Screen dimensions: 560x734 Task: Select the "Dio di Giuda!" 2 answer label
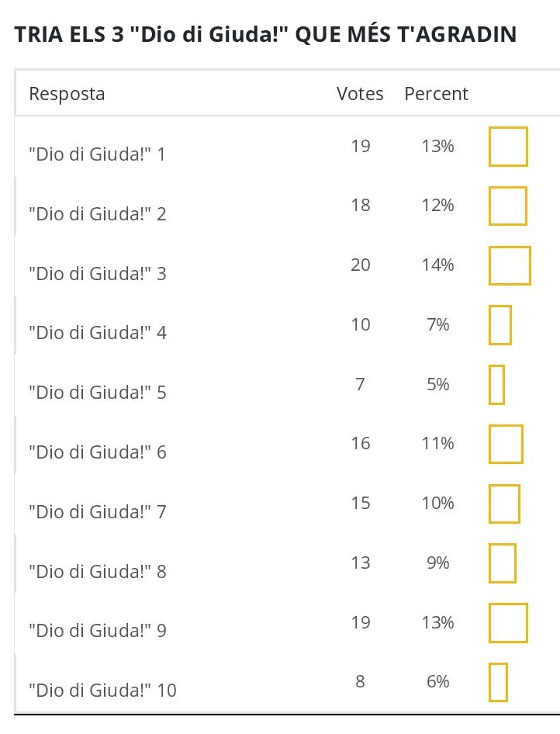(97, 214)
